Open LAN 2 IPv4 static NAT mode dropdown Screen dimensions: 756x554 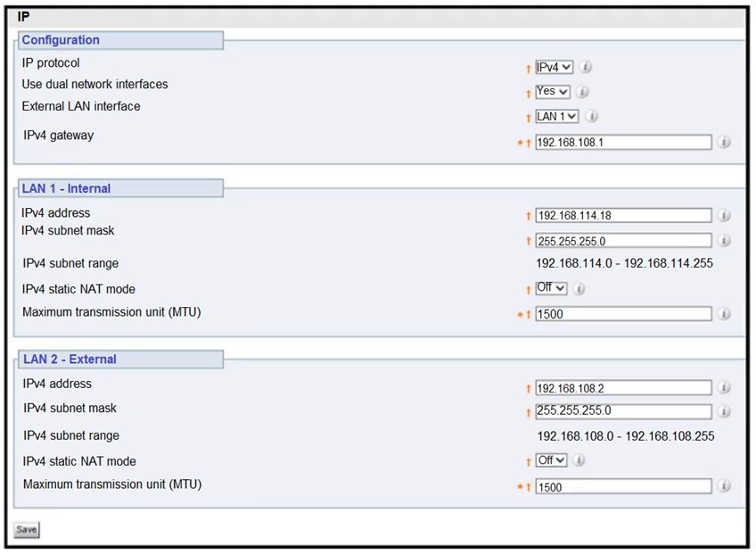[x=551, y=460]
